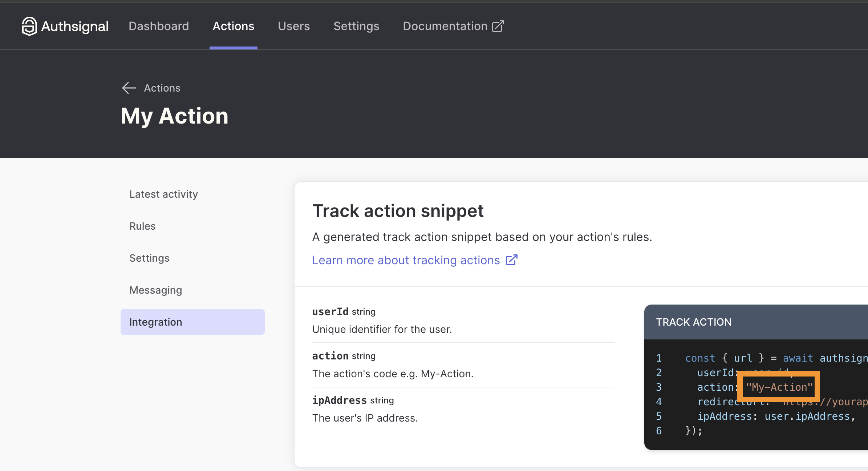
Task: Click "The user's IP address." description
Action: coord(365,418)
